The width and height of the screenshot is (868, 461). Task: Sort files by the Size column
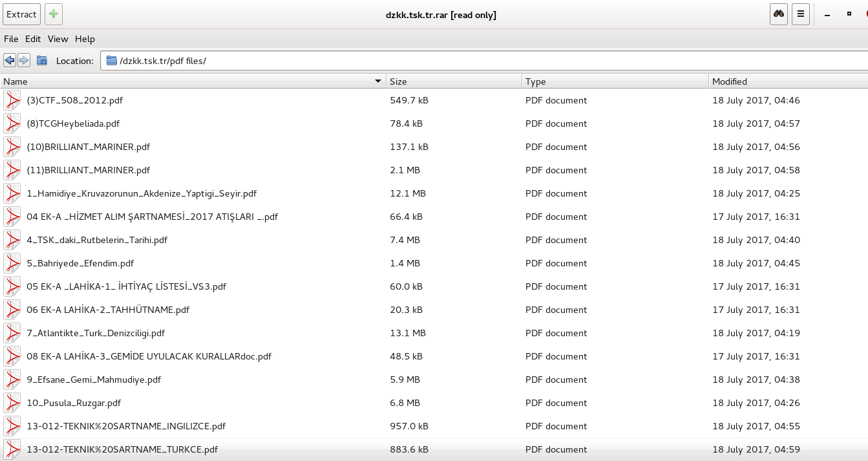tap(454, 81)
